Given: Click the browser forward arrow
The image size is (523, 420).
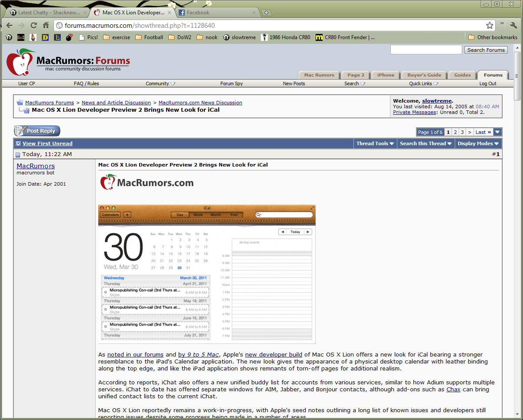Looking at the screenshot, I should click(21, 25).
